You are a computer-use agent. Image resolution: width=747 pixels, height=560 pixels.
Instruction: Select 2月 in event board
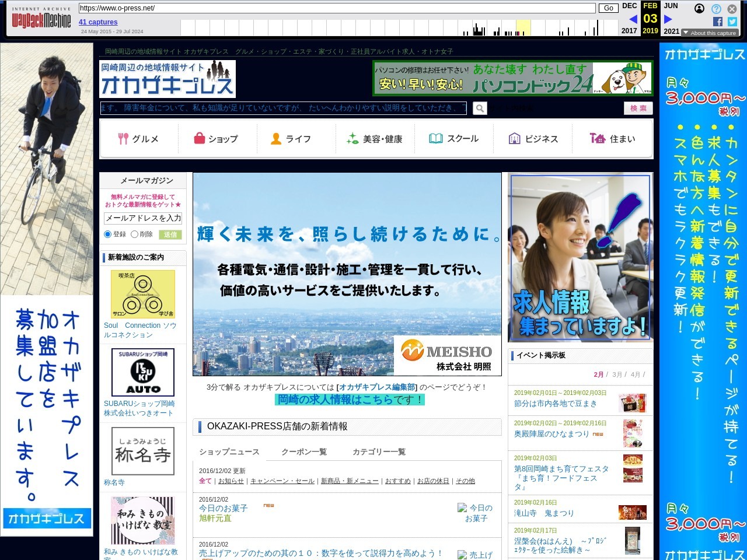point(599,374)
